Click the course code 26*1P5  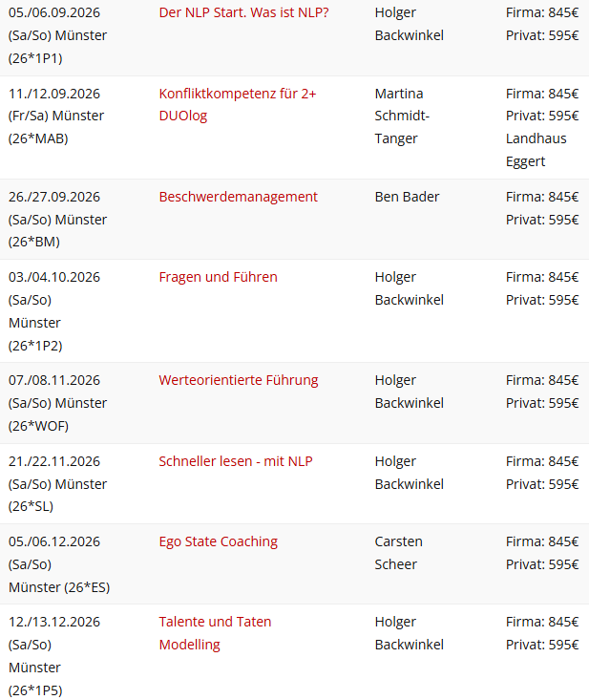pos(35,690)
